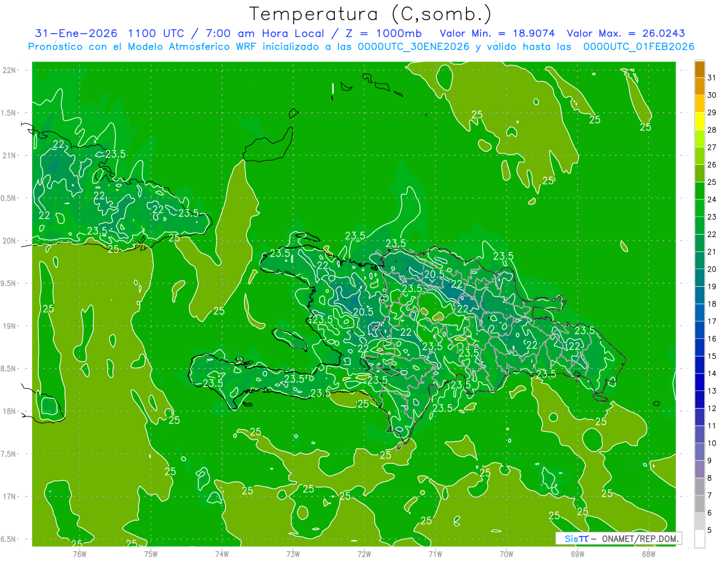Click the '21N' latitude axis label
This screenshot has width=728, height=562.
[x=8, y=155]
